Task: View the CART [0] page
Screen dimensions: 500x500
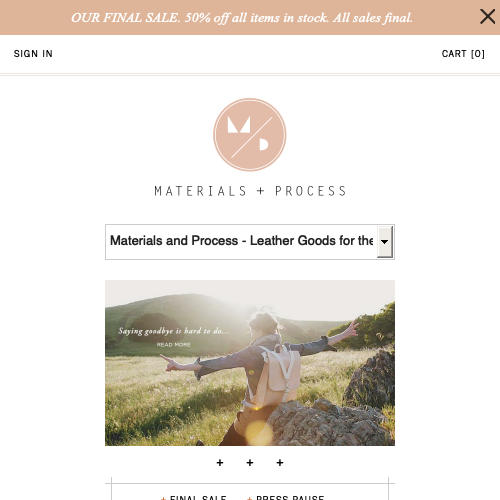Action: coord(463,54)
